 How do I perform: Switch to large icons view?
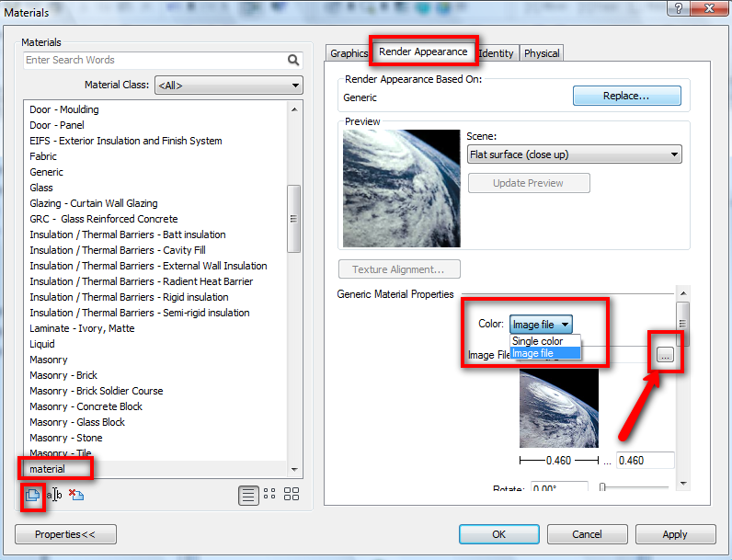(x=292, y=494)
